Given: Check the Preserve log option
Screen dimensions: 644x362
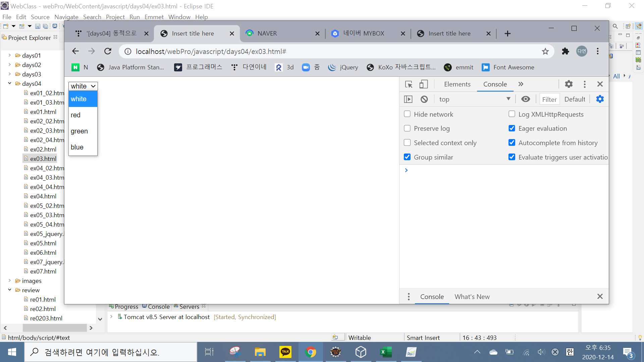Looking at the screenshot, I should point(407,128).
